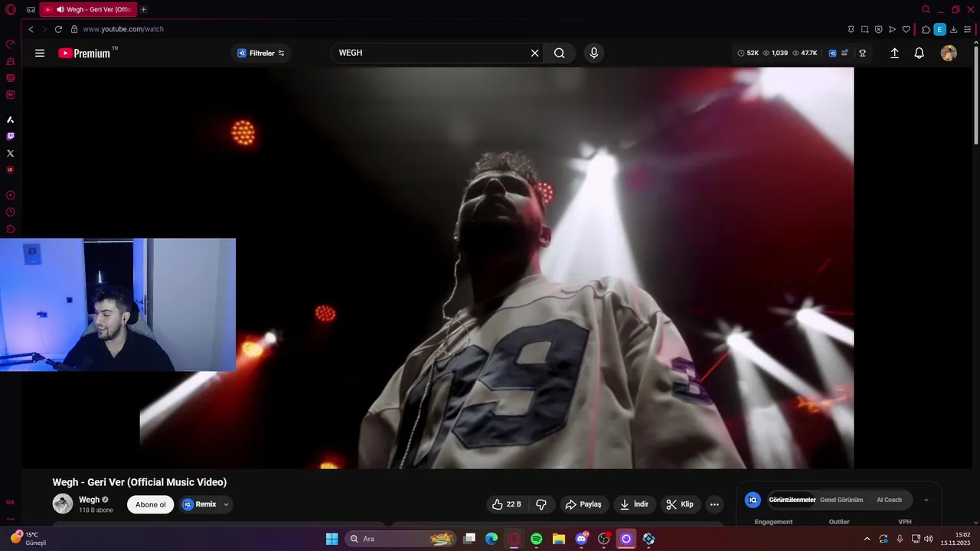Open the volume speaker tray icon

pos(928,539)
